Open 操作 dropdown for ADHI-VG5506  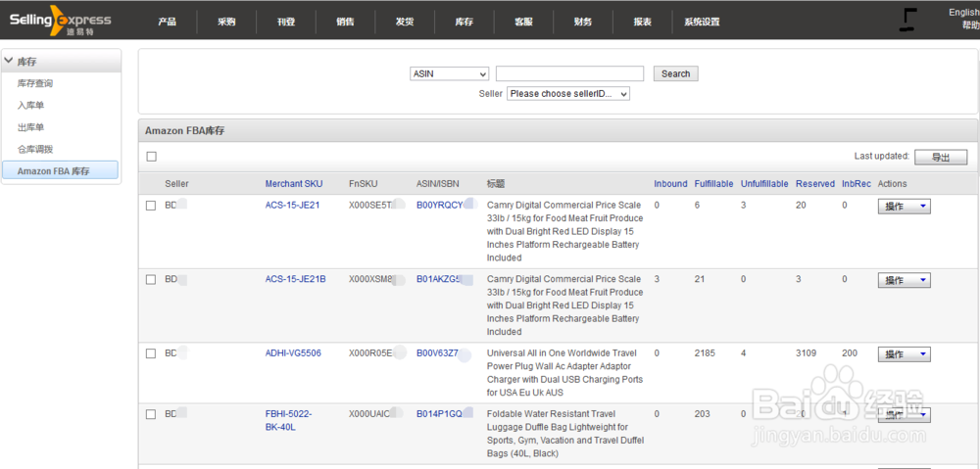(905, 354)
